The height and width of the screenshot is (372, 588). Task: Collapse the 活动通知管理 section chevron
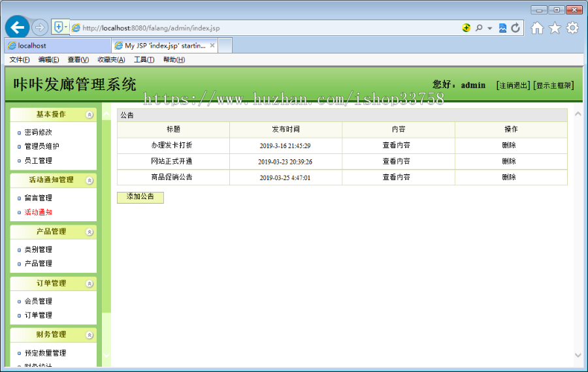90,181
